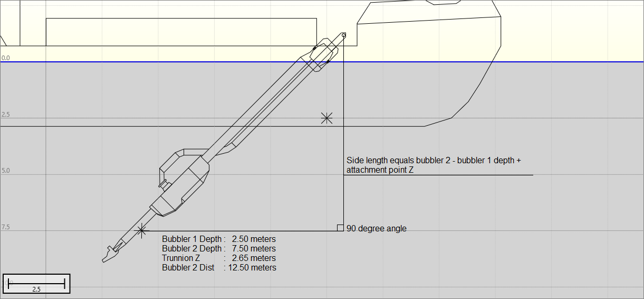Click the upper bubbler asterisk marker
The width and height of the screenshot is (644, 299).
tap(327, 118)
